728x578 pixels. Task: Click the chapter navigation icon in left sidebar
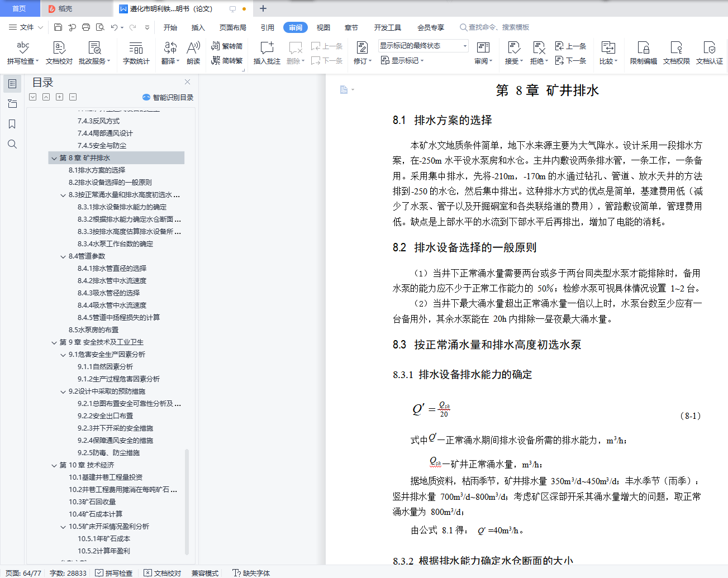click(12, 104)
